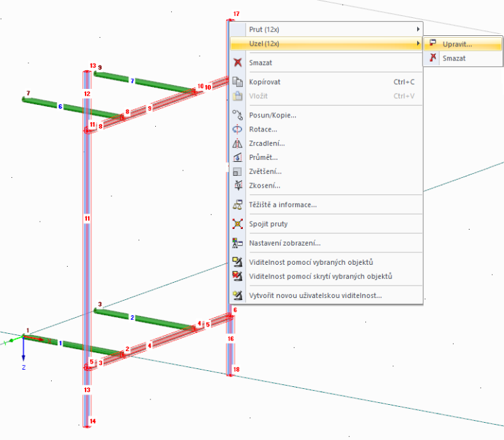This screenshot has width=504, height=440.
Task: Open the Rotace... menu entry
Action: pos(326,129)
